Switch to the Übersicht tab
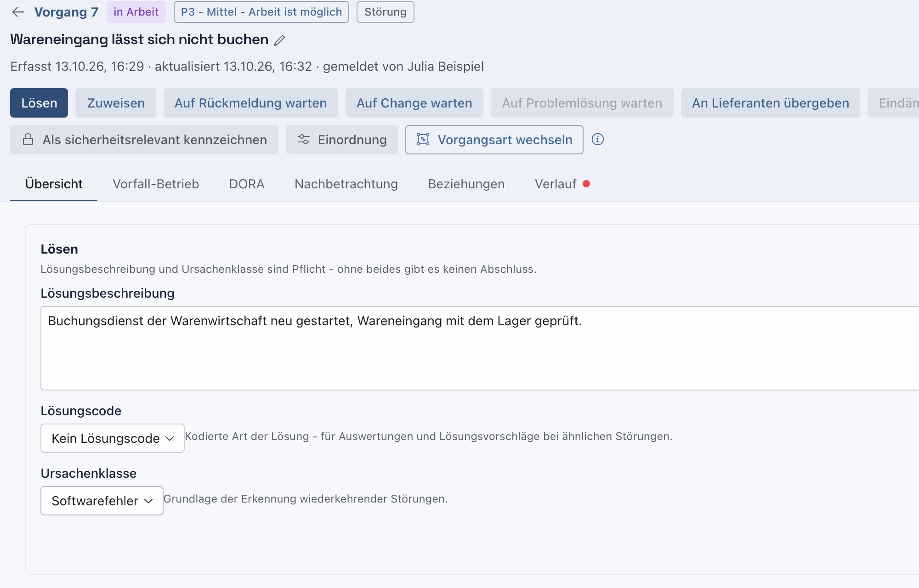The image size is (919, 588). click(x=54, y=184)
